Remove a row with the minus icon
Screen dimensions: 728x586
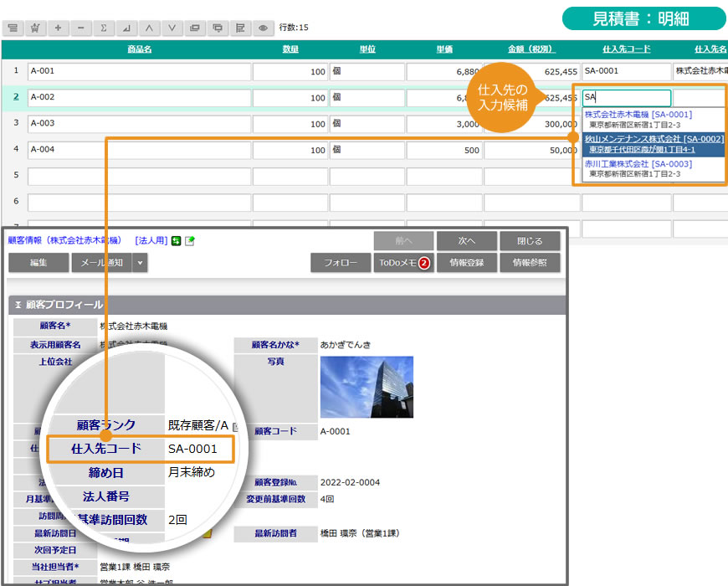(80, 28)
